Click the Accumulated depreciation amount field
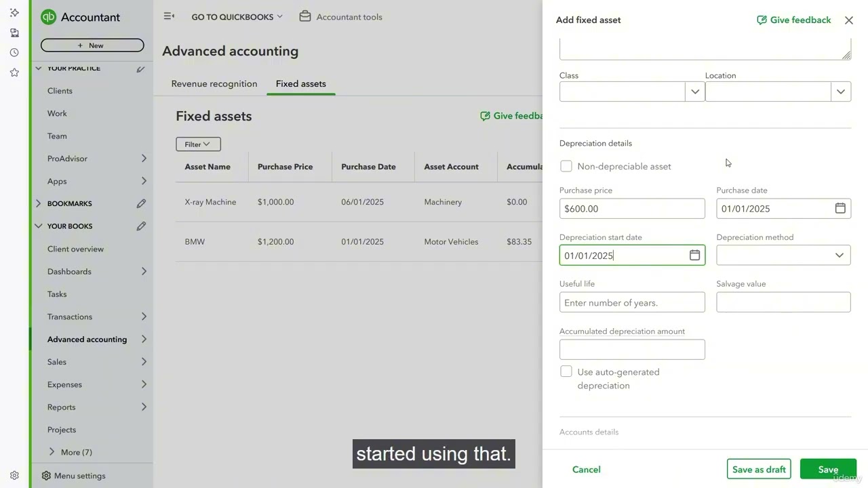The image size is (868, 488). pos(632,350)
